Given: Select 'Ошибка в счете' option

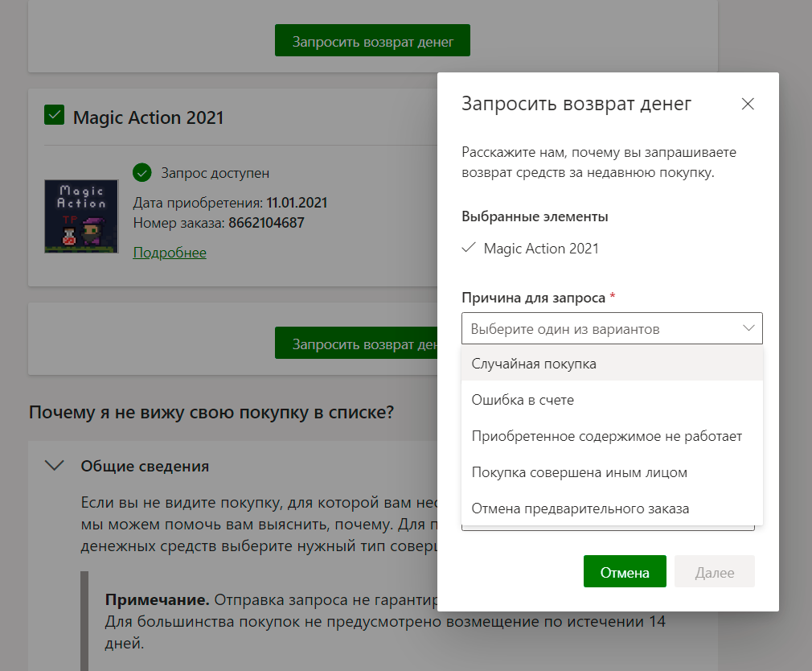Looking at the screenshot, I should [x=612, y=400].
